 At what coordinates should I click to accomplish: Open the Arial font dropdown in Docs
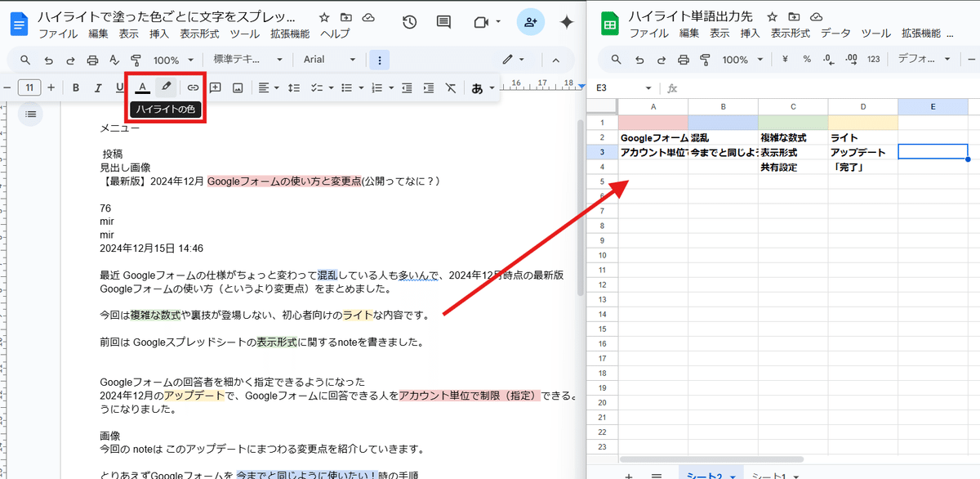pos(330,60)
